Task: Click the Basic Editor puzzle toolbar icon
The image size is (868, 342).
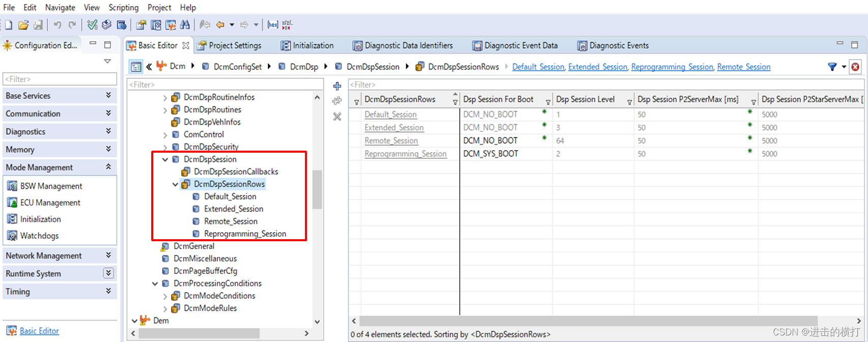Action: [171, 25]
